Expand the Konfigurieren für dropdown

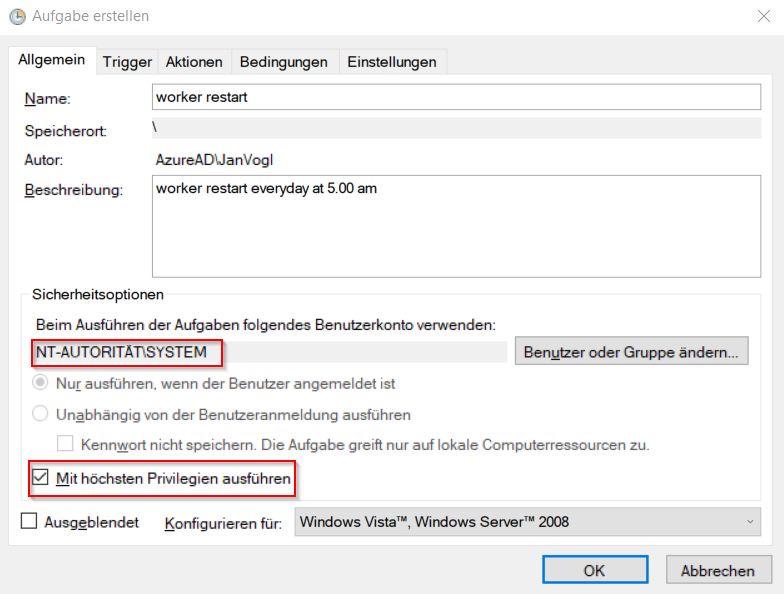[x=528, y=521]
